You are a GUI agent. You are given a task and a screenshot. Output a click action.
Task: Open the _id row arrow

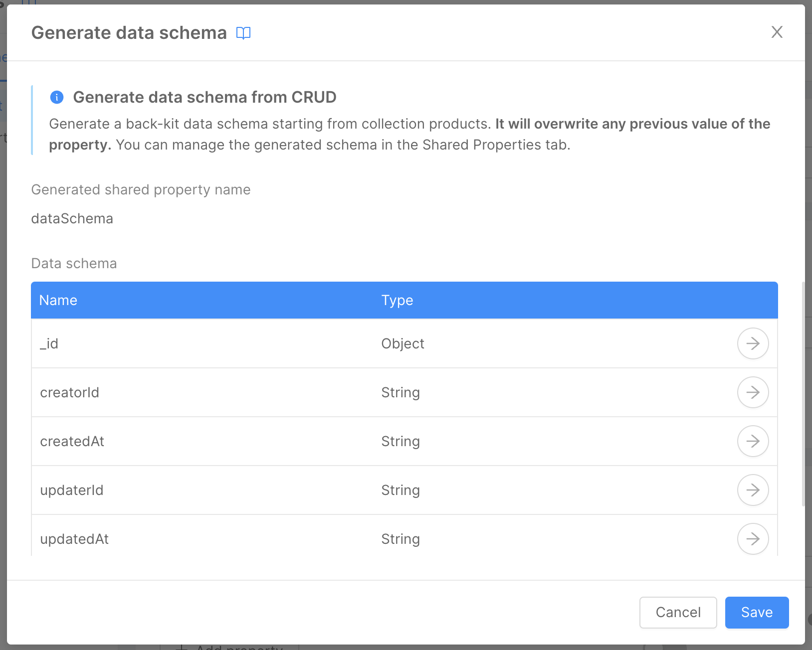(753, 343)
